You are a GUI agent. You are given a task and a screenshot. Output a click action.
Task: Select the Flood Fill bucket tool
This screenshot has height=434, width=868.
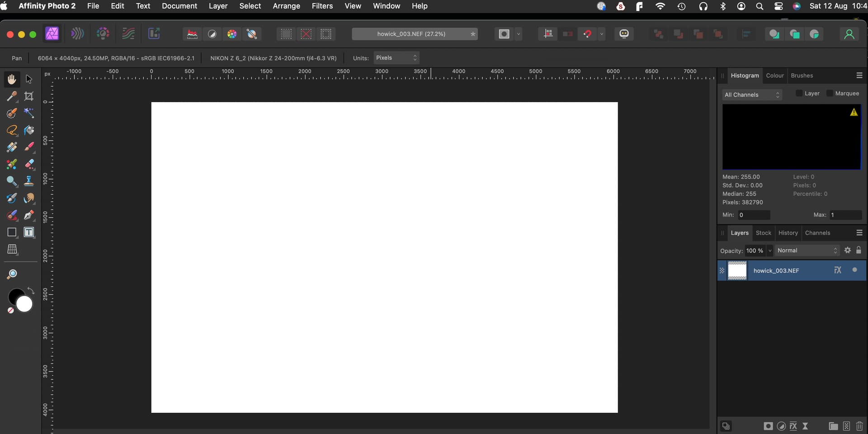(x=29, y=130)
